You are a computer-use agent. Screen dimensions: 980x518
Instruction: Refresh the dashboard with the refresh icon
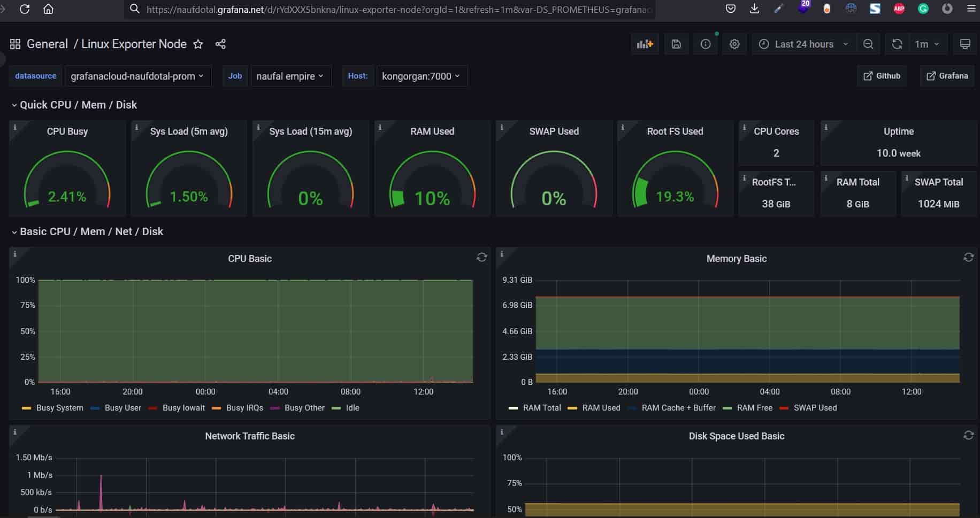pos(897,44)
